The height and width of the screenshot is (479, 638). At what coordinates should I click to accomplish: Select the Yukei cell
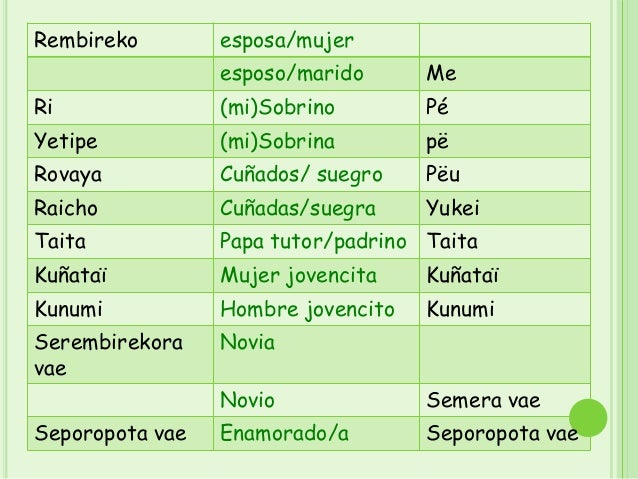505,208
